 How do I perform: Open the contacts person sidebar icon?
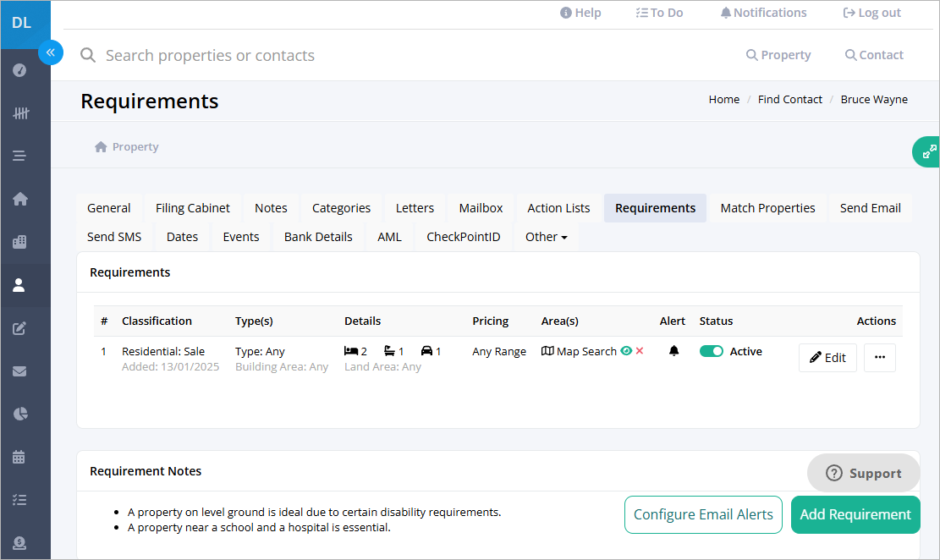coord(19,285)
